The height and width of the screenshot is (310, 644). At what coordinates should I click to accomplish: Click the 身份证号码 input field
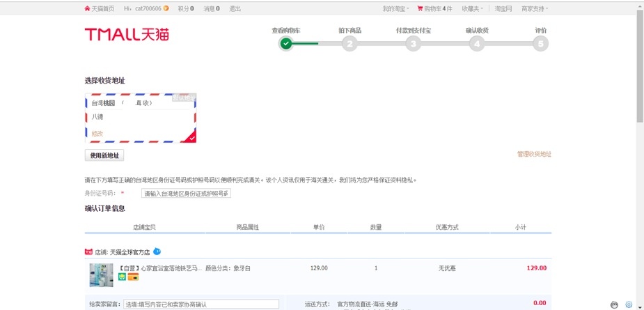186,193
